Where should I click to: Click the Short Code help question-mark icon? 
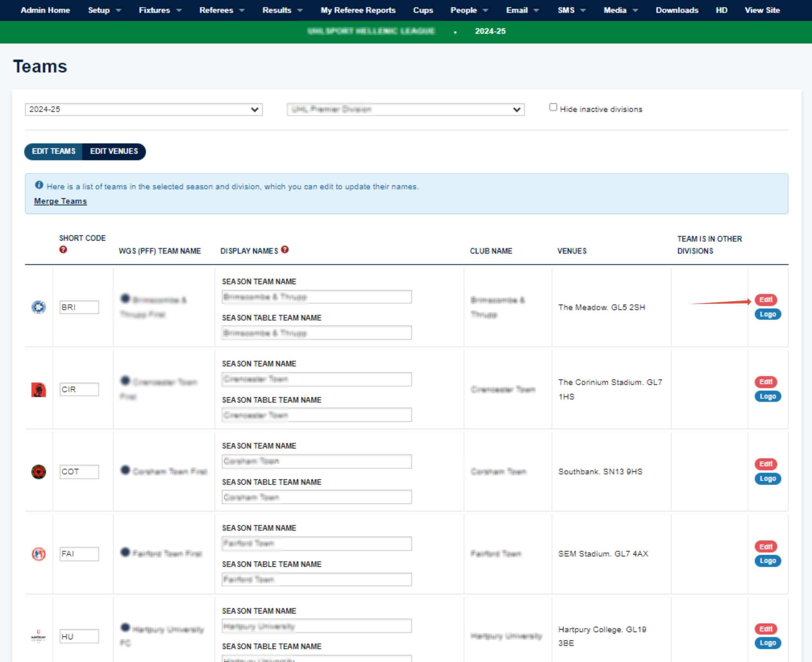pos(63,250)
